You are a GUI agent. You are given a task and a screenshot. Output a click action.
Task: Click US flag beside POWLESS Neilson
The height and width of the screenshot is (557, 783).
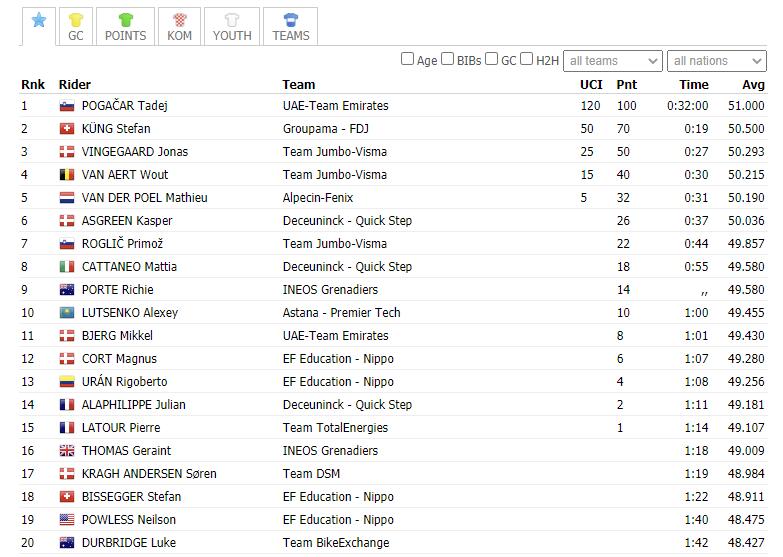[x=67, y=520]
